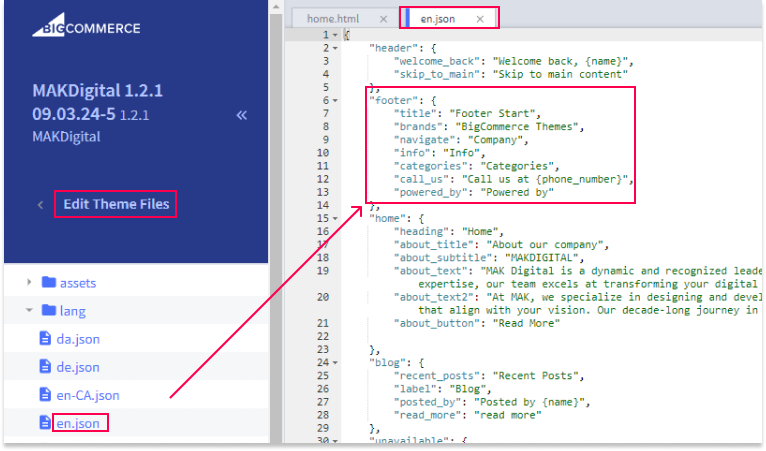Collapse the lang folder tree arrow
The image size is (766, 451).
(x=29, y=311)
